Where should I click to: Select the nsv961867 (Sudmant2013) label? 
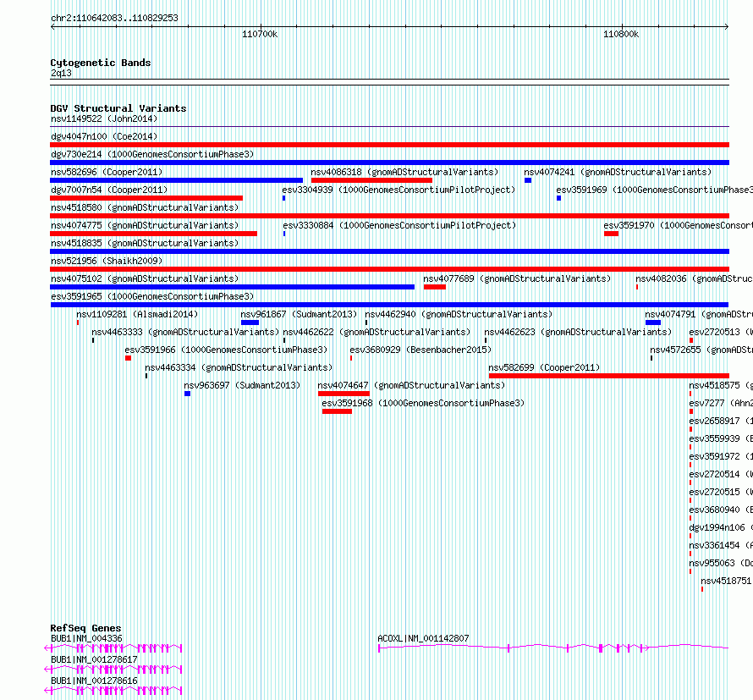(299, 314)
